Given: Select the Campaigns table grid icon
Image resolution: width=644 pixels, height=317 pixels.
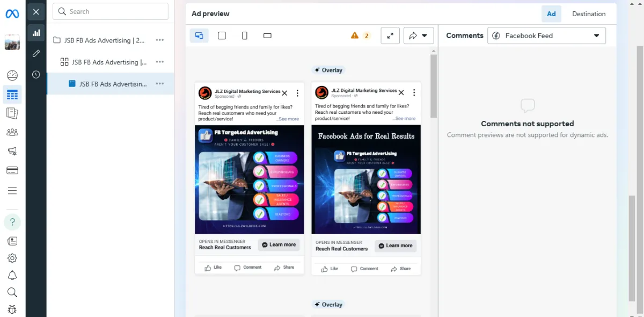Looking at the screenshot, I should pyautogui.click(x=12, y=95).
